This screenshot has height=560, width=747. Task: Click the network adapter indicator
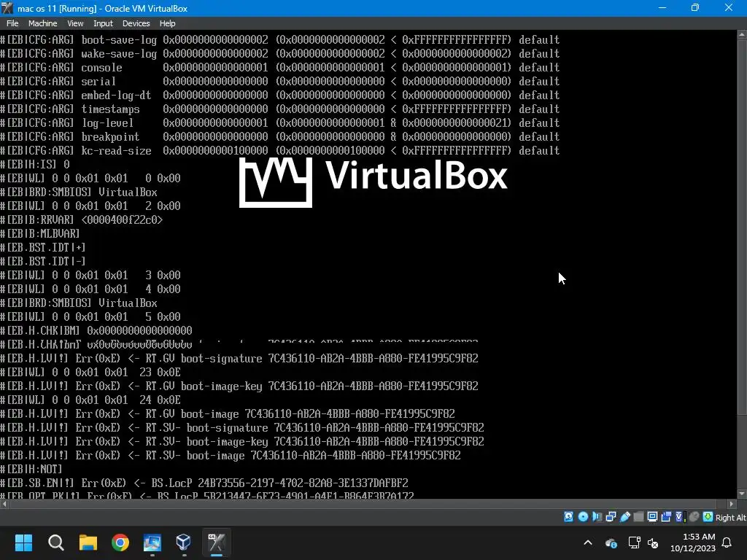tap(611, 517)
